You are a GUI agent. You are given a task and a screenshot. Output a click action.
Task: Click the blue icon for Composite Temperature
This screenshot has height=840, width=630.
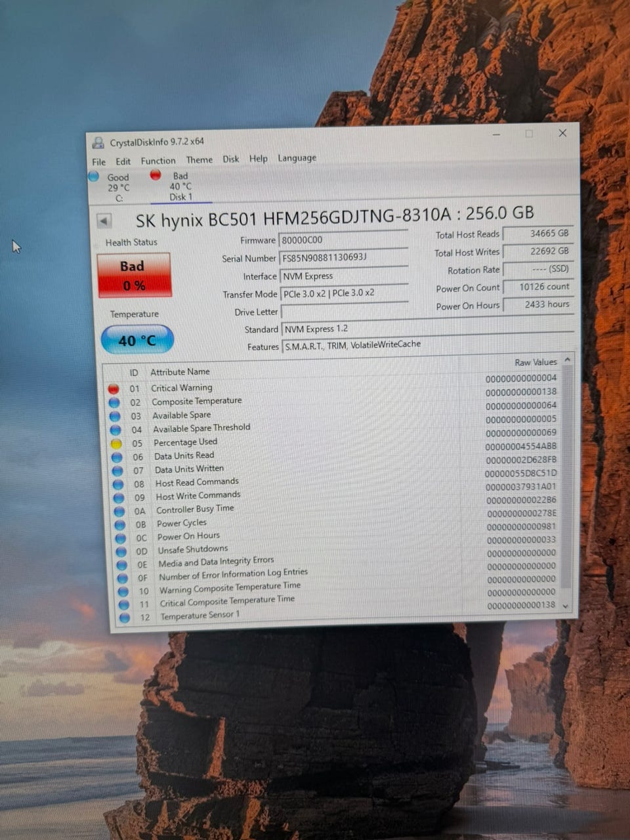pyautogui.click(x=114, y=402)
